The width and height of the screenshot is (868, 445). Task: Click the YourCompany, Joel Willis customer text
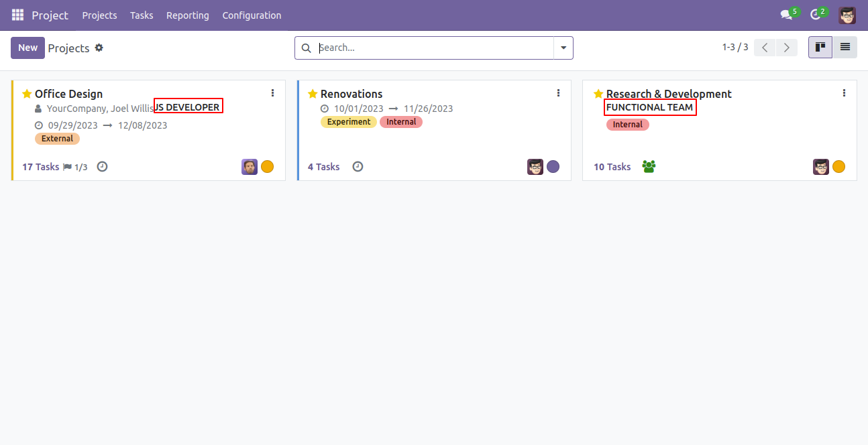tap(100, 109)
